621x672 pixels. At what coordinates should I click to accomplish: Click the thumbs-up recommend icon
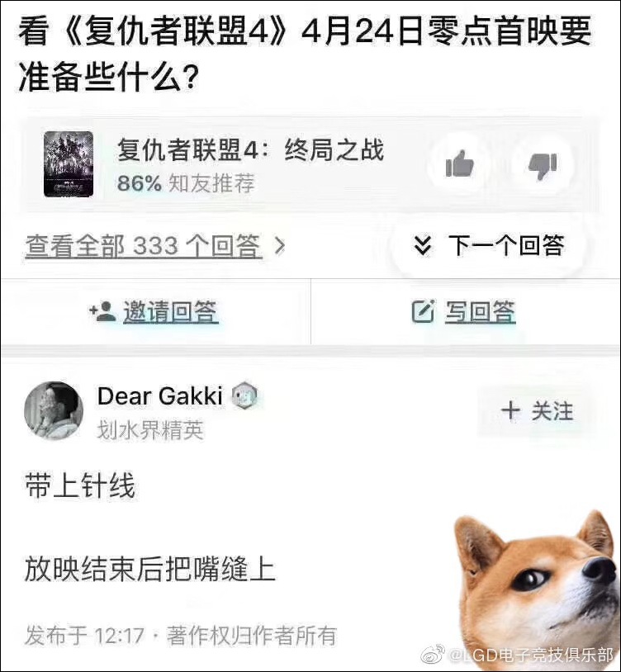459,163
